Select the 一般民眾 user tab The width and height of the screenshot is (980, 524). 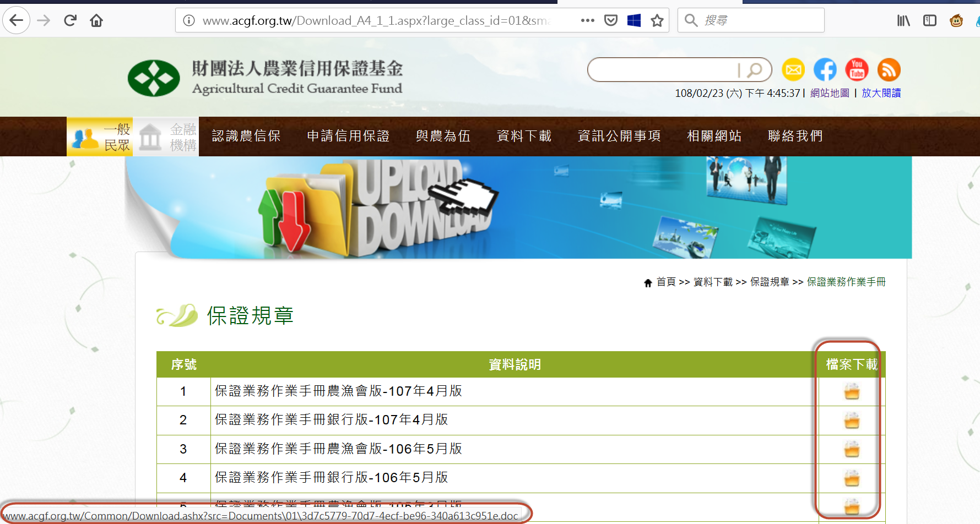(100, 137)
